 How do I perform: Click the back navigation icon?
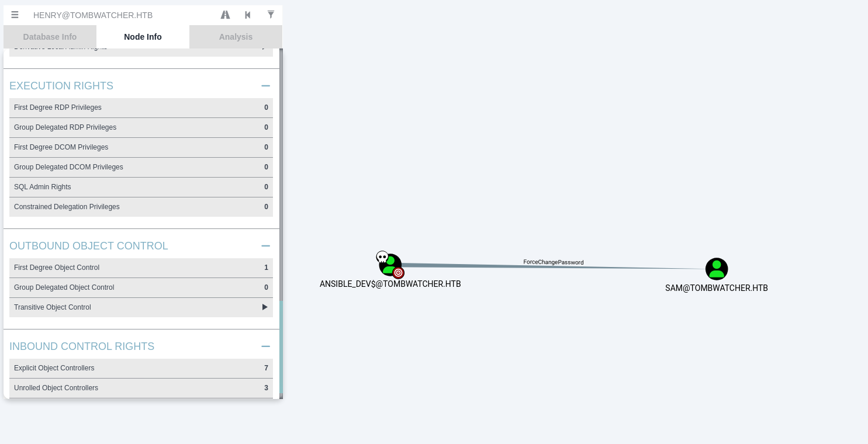[248, 15]
